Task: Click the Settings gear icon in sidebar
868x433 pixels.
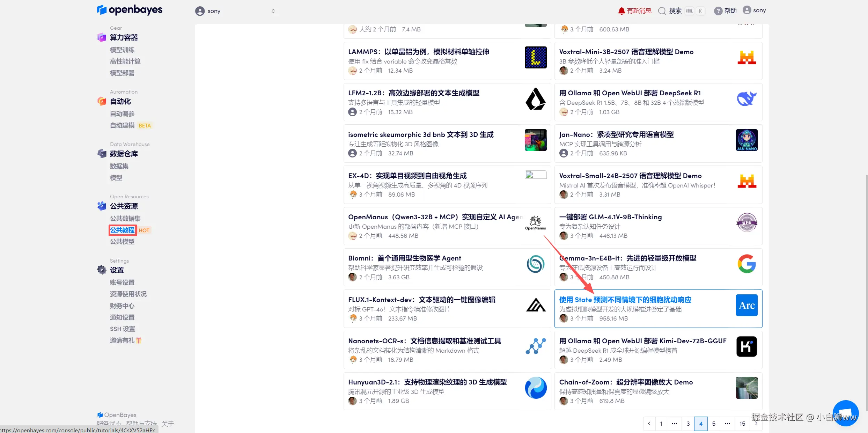Action: (x=102, y=270)
